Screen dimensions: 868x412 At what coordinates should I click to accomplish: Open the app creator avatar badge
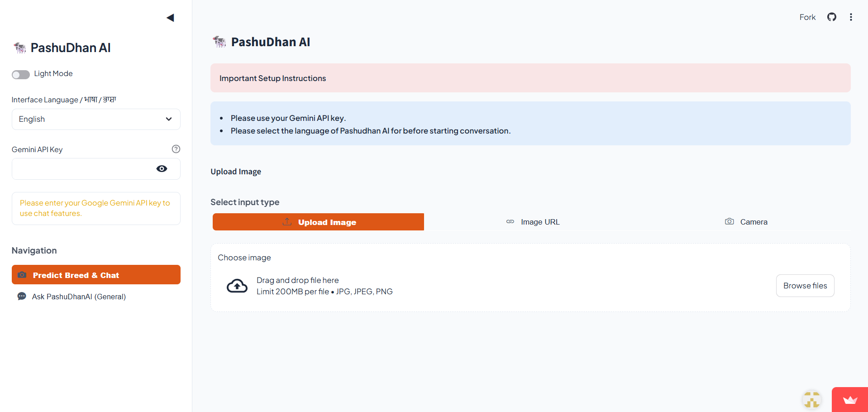[x=812, y=400]
